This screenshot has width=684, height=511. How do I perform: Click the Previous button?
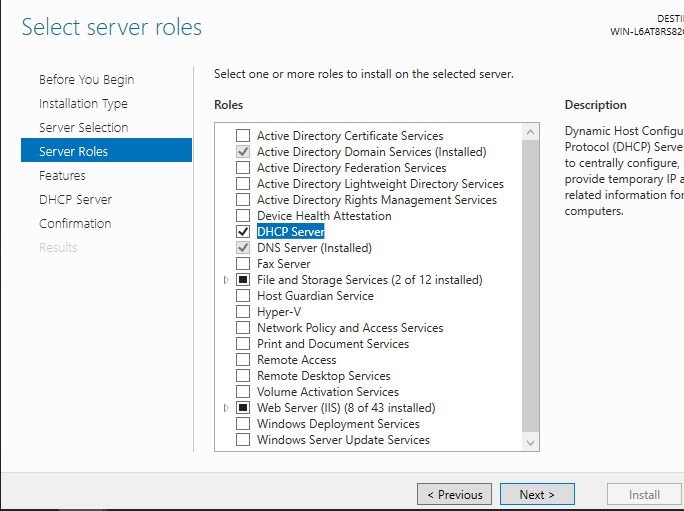point(454,494)
